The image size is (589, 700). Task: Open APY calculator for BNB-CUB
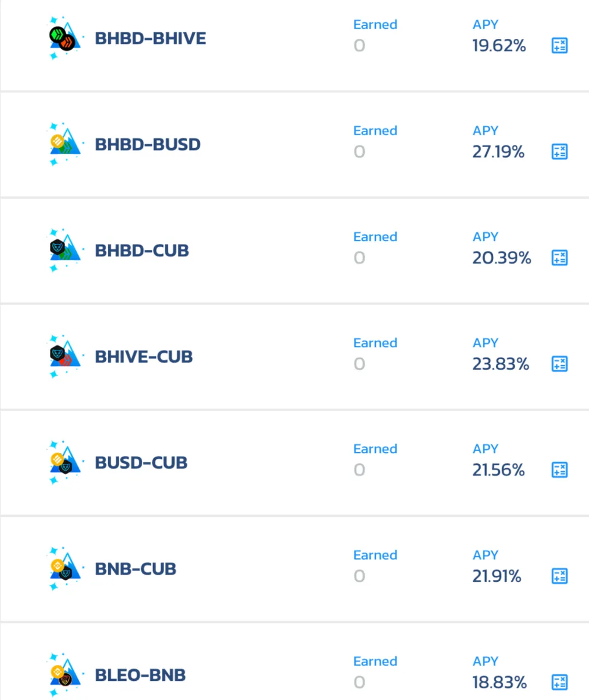[x=559, y=576]
